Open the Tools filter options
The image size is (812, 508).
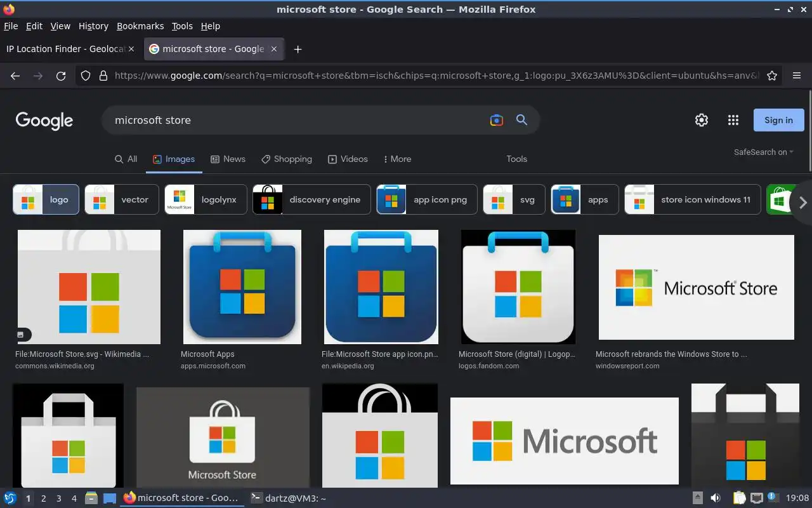click(516, 159)
